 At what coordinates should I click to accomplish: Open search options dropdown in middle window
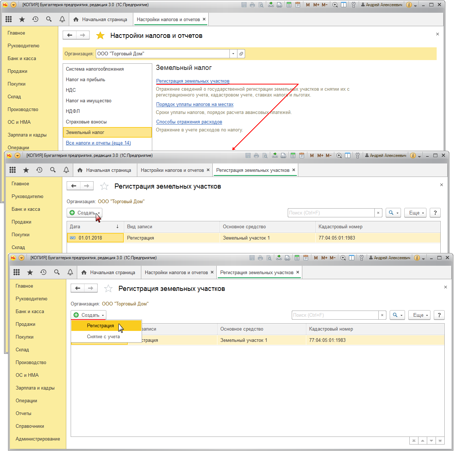[x=393, y=213]
